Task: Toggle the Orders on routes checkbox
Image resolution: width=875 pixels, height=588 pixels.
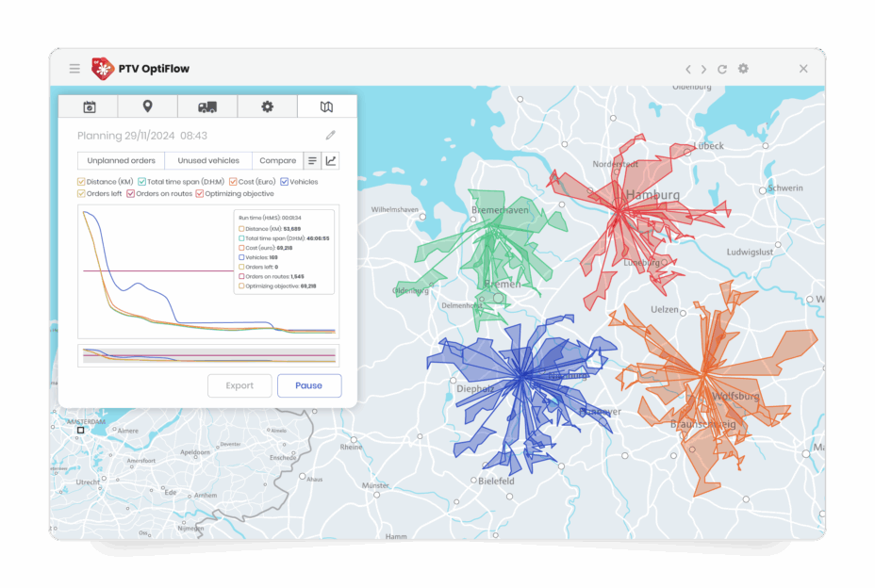Action: click(131, 194)
